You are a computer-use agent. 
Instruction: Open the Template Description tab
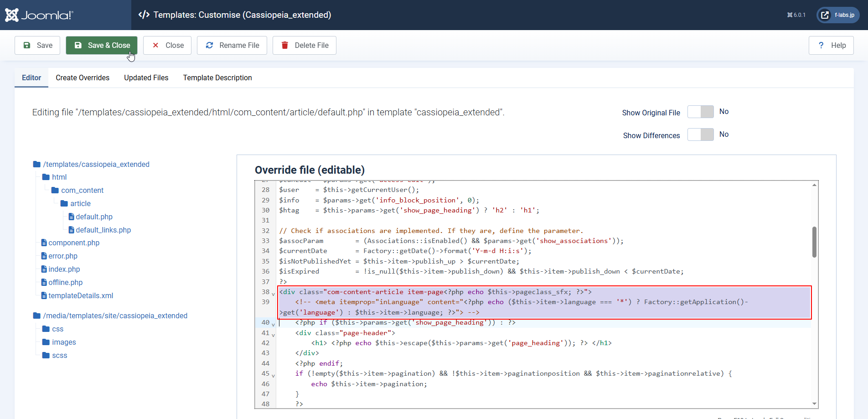pyautogui.click(x=217, y=78)
